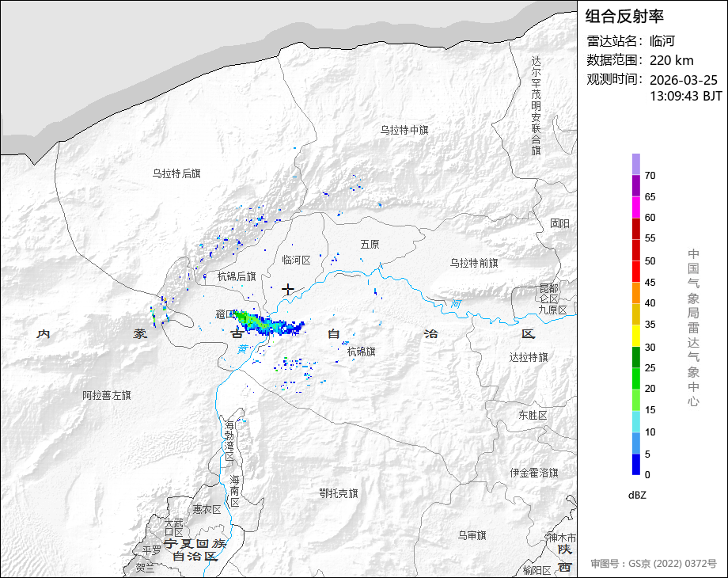Click the 临河区 map label
This screenshot has height=578, width=728.
(296, 260)
